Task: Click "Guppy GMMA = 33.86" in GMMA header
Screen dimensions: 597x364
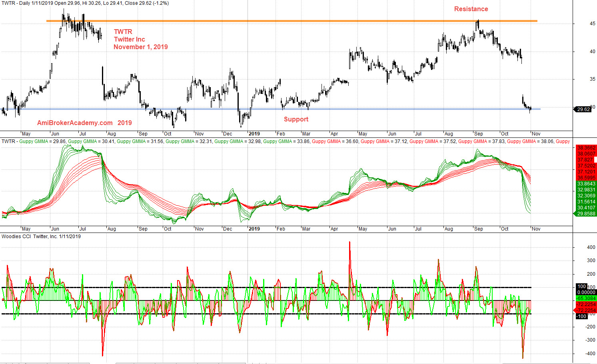Action: [x=287, y=141]
